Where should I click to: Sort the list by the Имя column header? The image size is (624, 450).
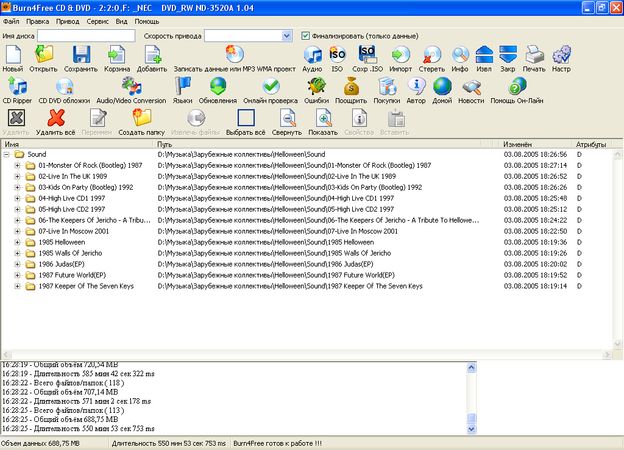[78, 144]
